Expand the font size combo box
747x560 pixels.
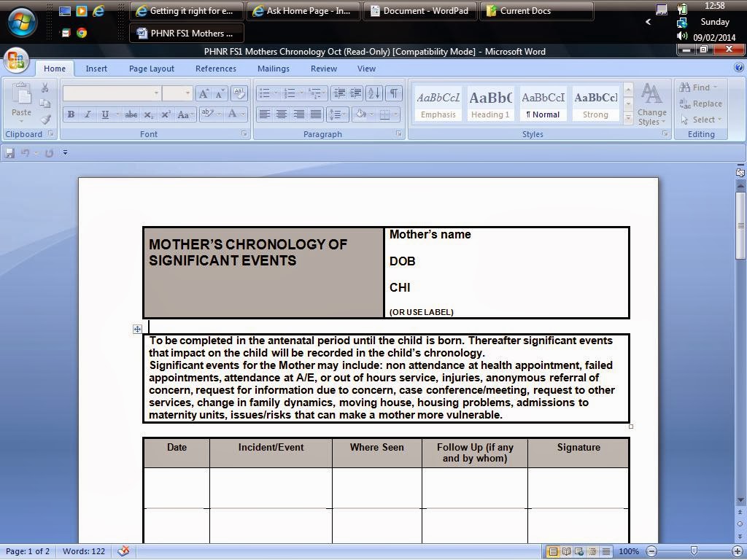tap(187, 93)
